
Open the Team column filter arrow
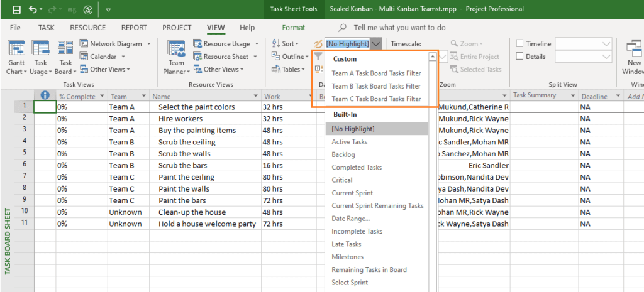pyautogui.click(x=144, y=96)
